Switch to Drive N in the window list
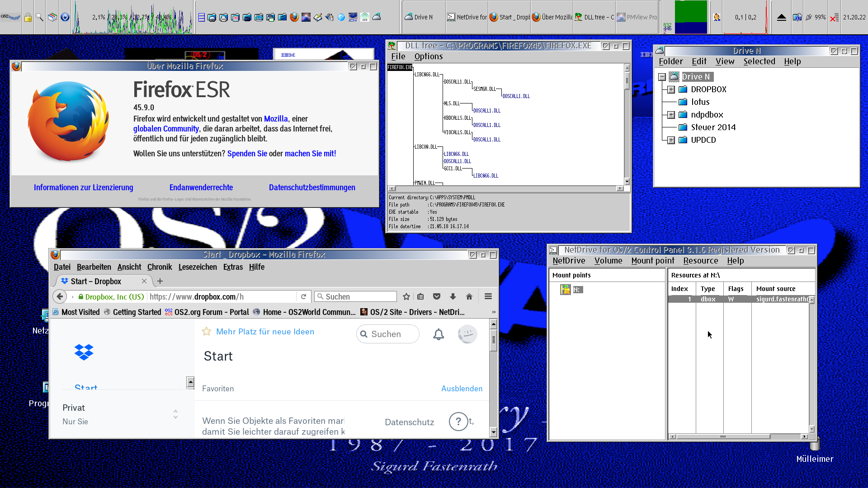The image size is (868, 488). point(423,17)
